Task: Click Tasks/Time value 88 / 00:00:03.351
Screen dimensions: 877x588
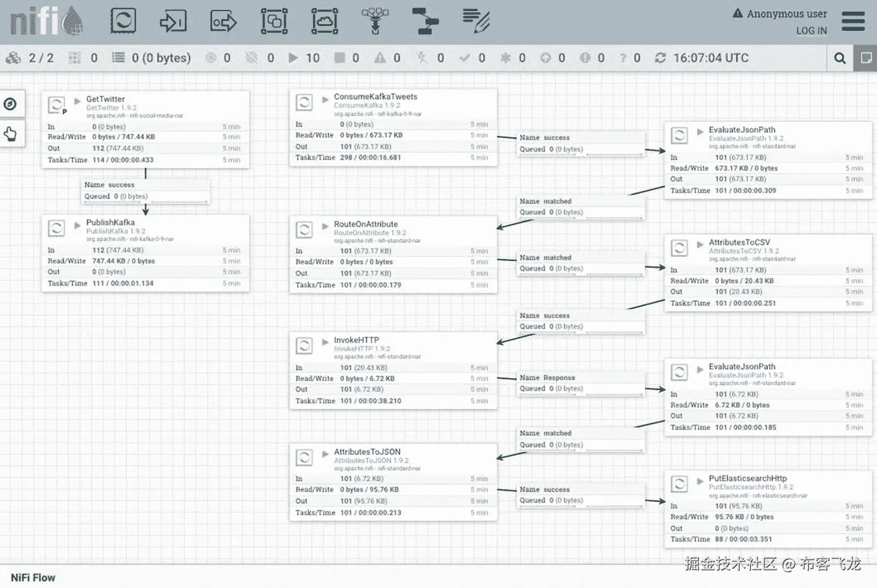Action: pos(743,539)
